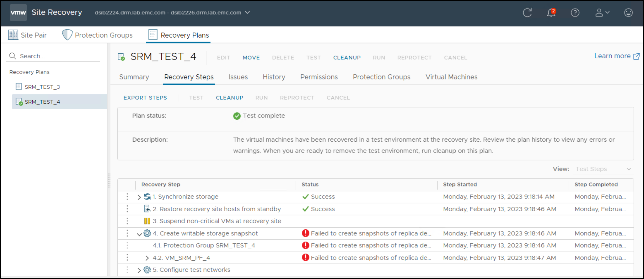This screenshot has height=279, width=644.
Task: Open row actions for Create writable storage snapshot
Action: point(127,233)
